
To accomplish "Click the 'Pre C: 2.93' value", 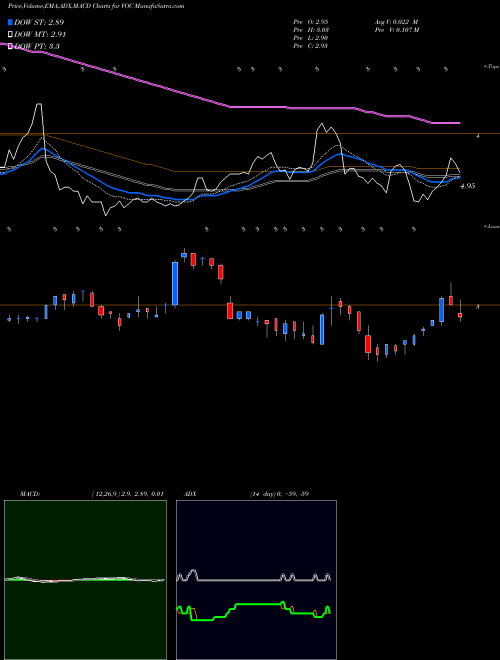I will (311, 46).
